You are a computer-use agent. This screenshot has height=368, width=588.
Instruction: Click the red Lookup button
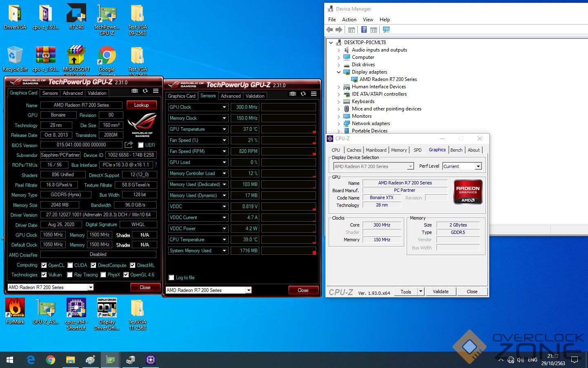(141, 105)
